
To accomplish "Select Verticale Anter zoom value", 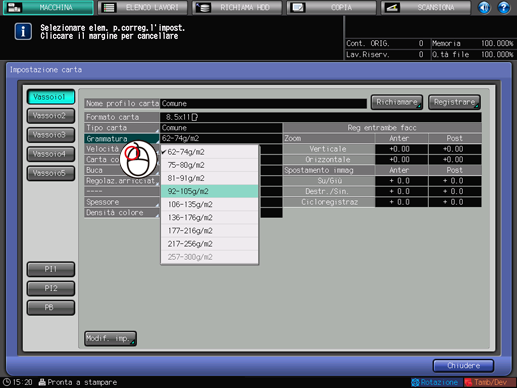I will tap(401, 149).
